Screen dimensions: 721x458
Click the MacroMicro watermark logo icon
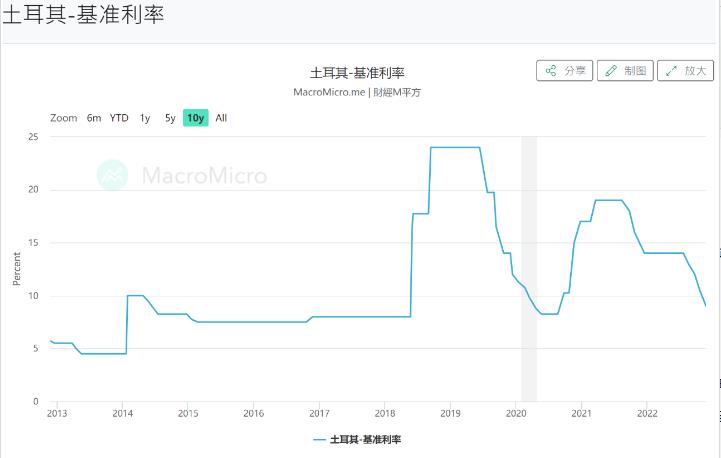point(112,175)
